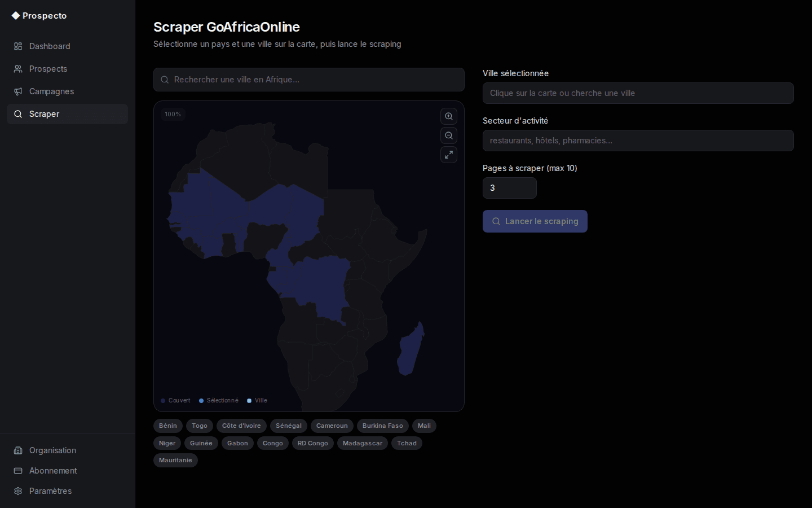The image size is (812, 508).
Task: Click the Campagnes megaphone icon in sidebar
Action: point(18,91)
